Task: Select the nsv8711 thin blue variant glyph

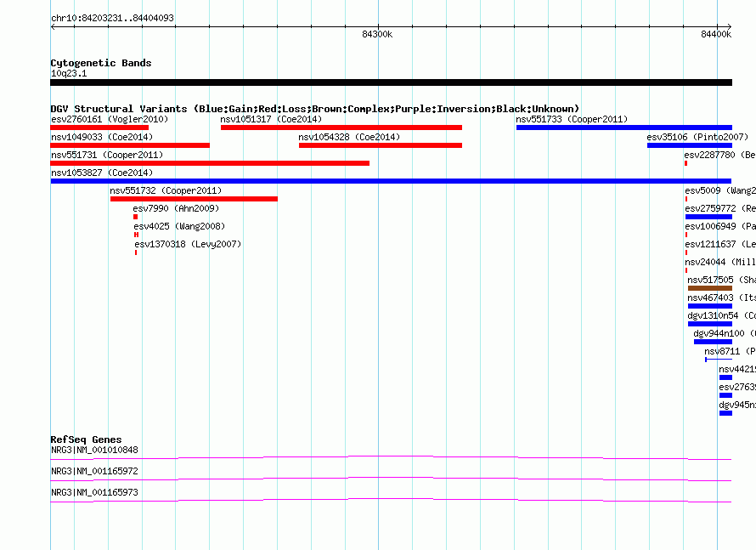Action: coord(719,360)
